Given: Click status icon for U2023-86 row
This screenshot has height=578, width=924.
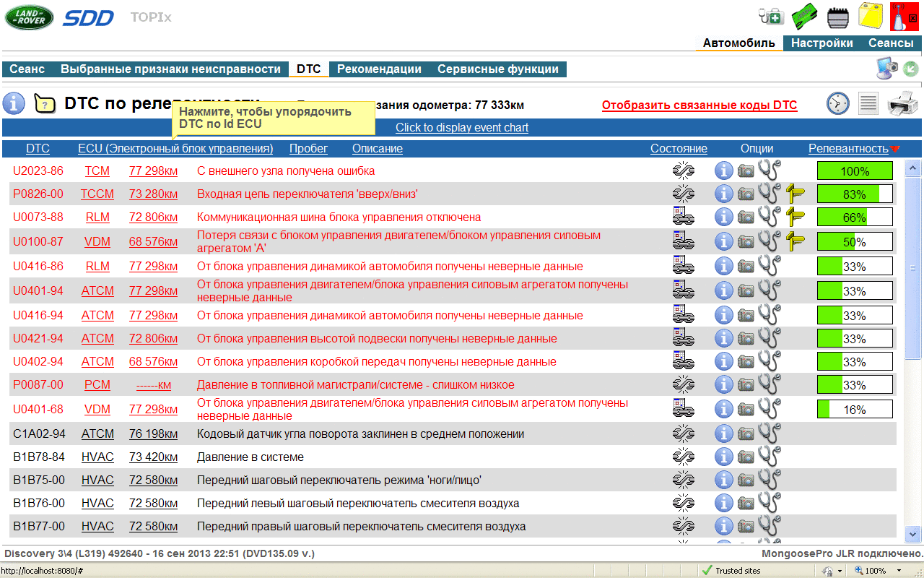Looking at the screenshot, I should pos(683,171).
